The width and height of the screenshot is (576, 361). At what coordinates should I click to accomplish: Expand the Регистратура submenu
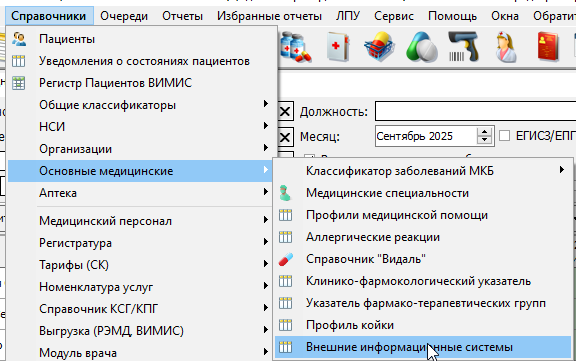pyautogui.click(x=141, y=243)
